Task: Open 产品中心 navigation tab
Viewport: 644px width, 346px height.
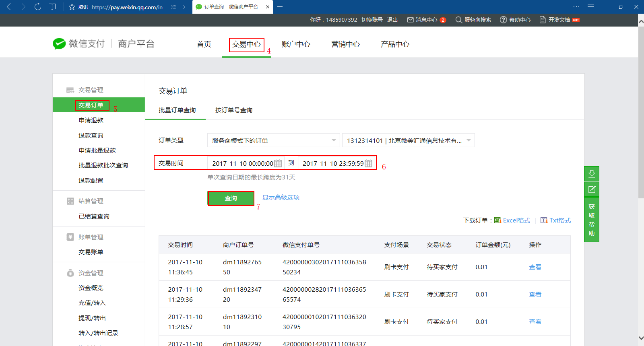Action: point(395,44)
